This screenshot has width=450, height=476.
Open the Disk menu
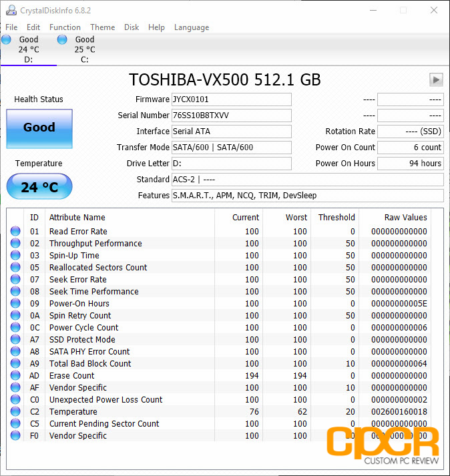point(132,27)
